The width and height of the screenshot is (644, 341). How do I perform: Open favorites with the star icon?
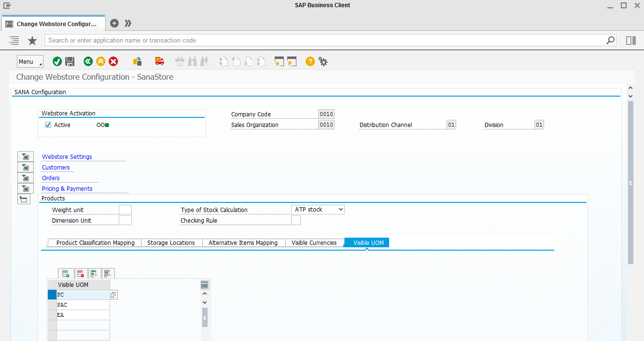(x=32, y=41)
